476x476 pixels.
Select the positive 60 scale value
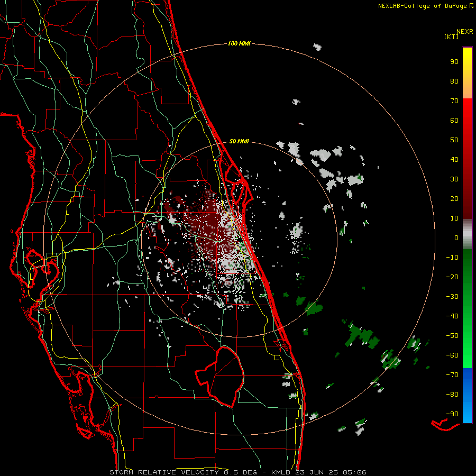pyautogui.click(x=454, y=121)
